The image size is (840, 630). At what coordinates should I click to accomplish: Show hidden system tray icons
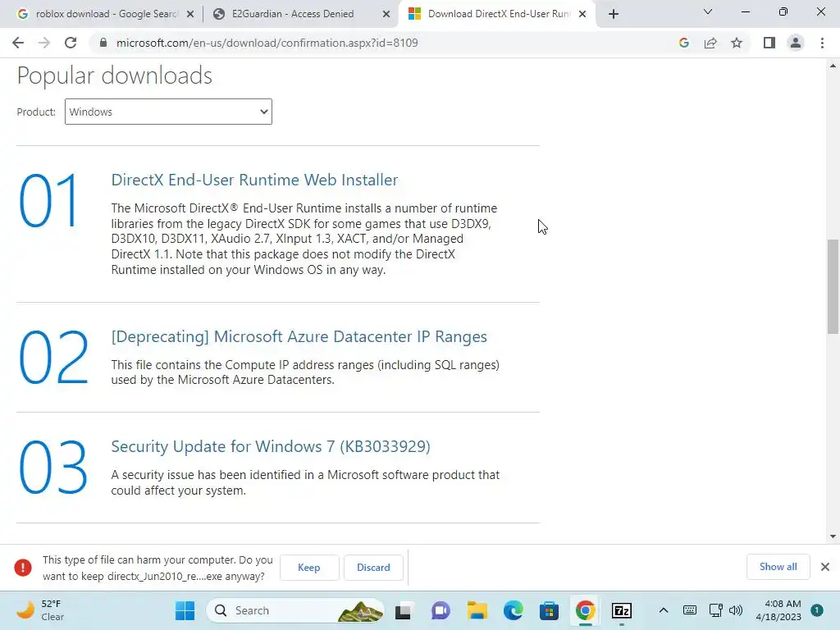663,610
